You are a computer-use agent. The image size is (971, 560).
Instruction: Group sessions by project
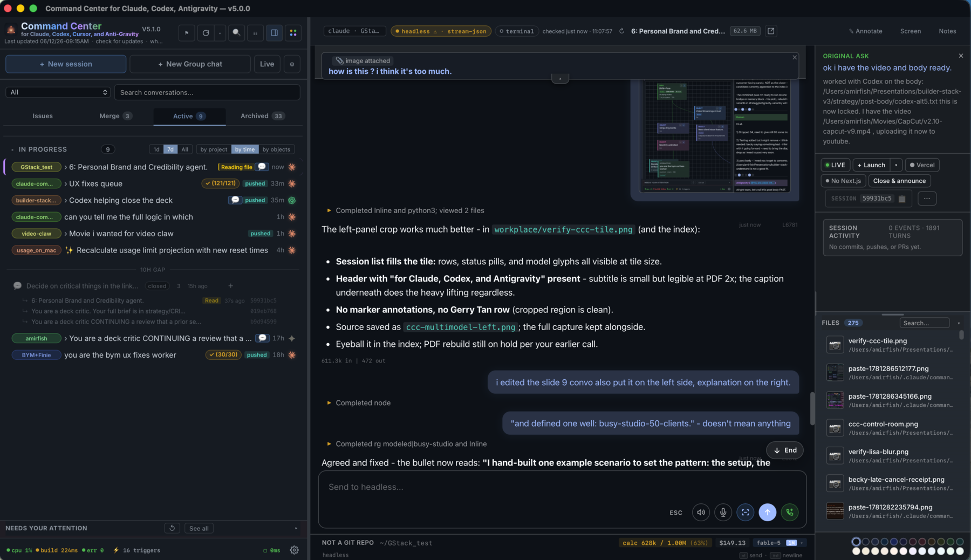[214, 149]
